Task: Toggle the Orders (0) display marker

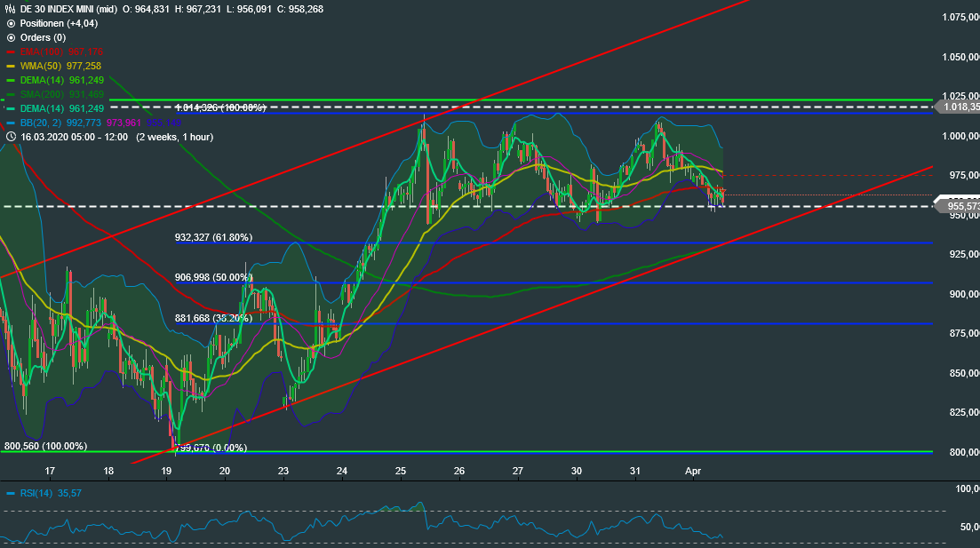Action: [x=11, y=37]
